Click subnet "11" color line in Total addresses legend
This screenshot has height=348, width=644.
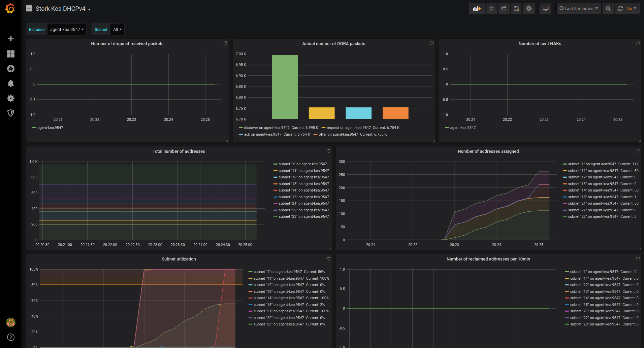[276, 171]
